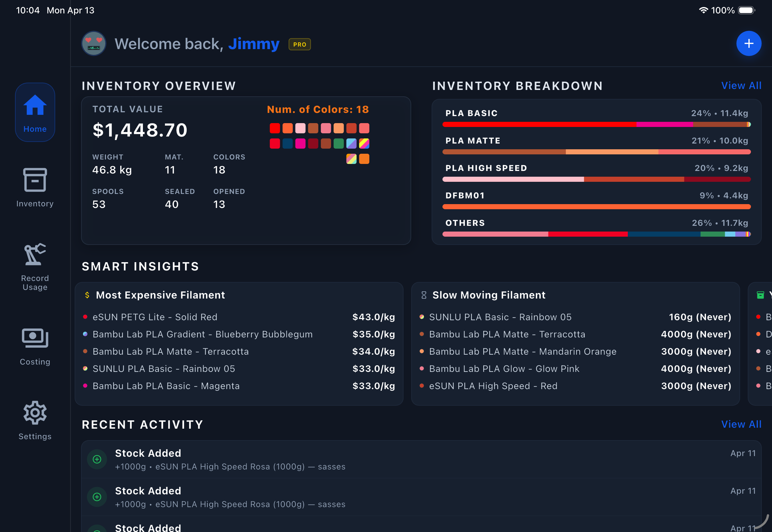This screenshot has width=772, height=532.
Task: Click the Most Expensive Filament card title
Action: point(160,295)
